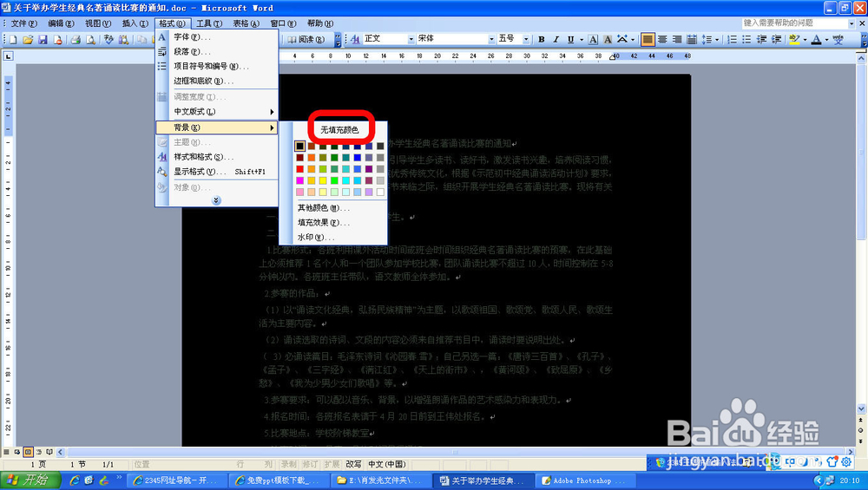Open the 工具 menu
Viewport: 868px width, 490px height.
[x=209, y=23]
